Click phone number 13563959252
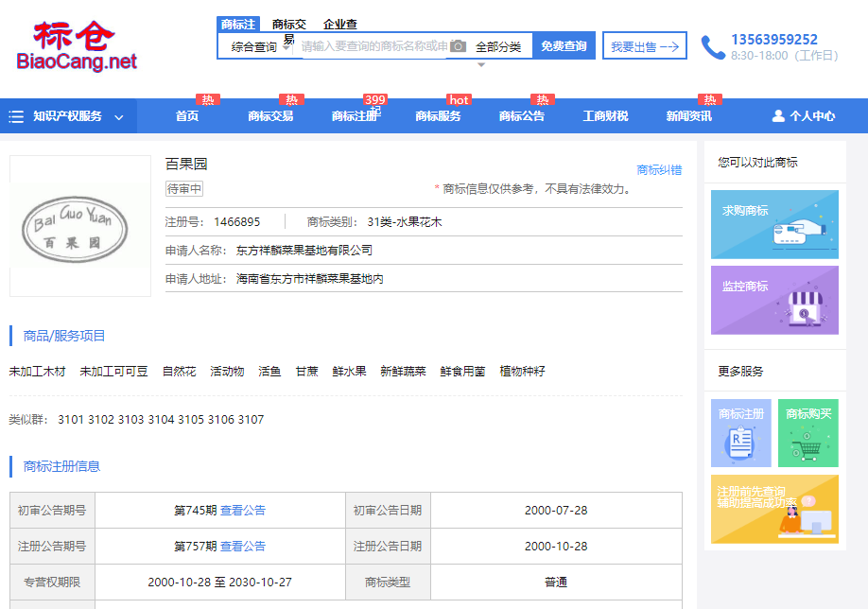This screenshot has height=609, width=868. (773, 40)
